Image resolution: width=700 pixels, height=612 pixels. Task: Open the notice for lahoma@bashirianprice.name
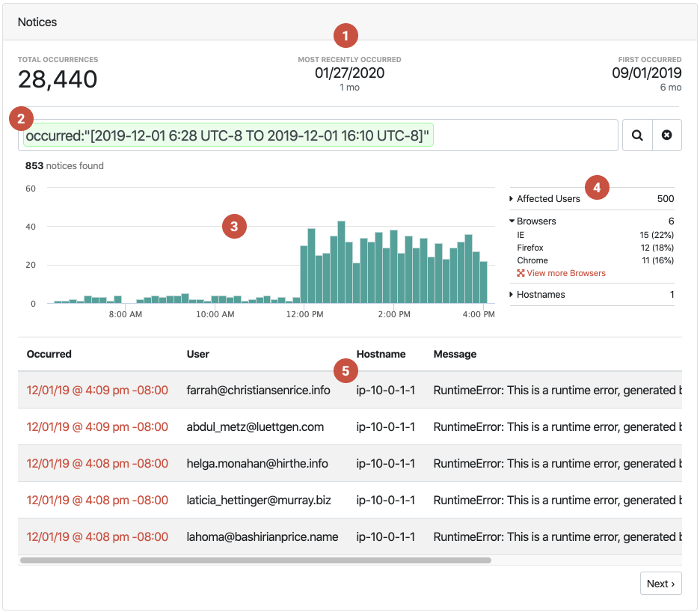[x=97, y=537]
